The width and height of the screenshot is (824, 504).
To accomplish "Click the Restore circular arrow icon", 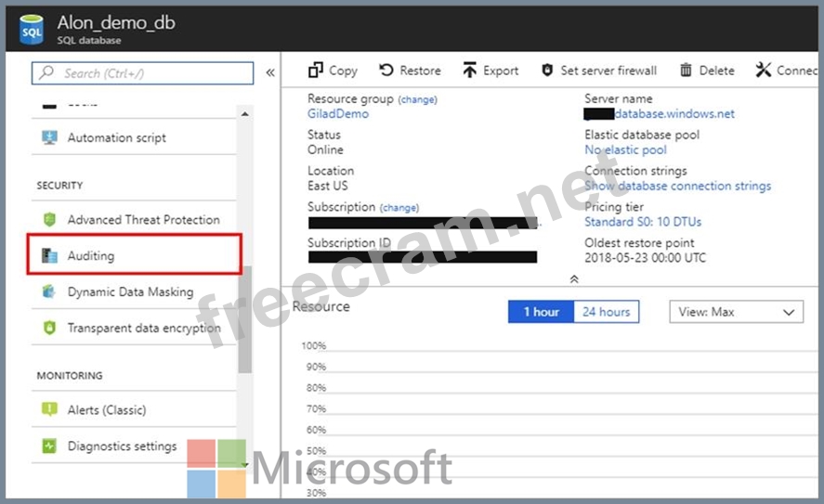I will [386, 70].
